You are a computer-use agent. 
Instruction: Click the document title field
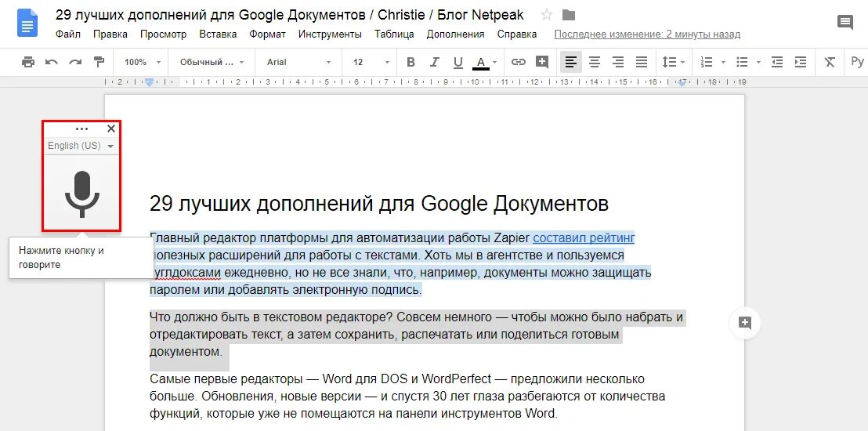(290, 14)
